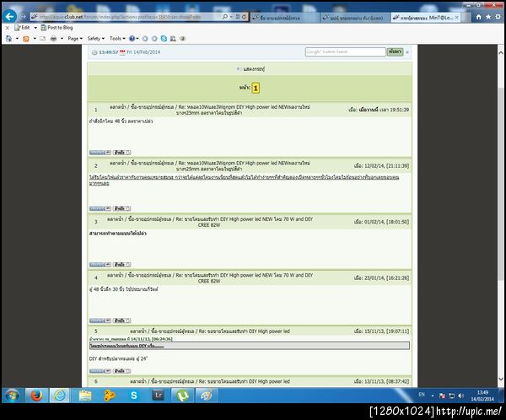Open Lightroom from the taskbar
The image size is (506, 420).
tap(159, 396)
